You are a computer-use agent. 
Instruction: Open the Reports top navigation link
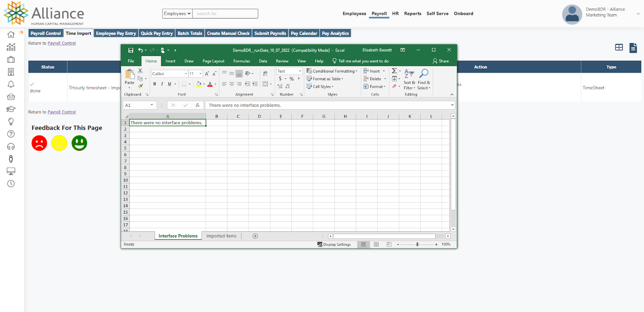coord(413,13)
